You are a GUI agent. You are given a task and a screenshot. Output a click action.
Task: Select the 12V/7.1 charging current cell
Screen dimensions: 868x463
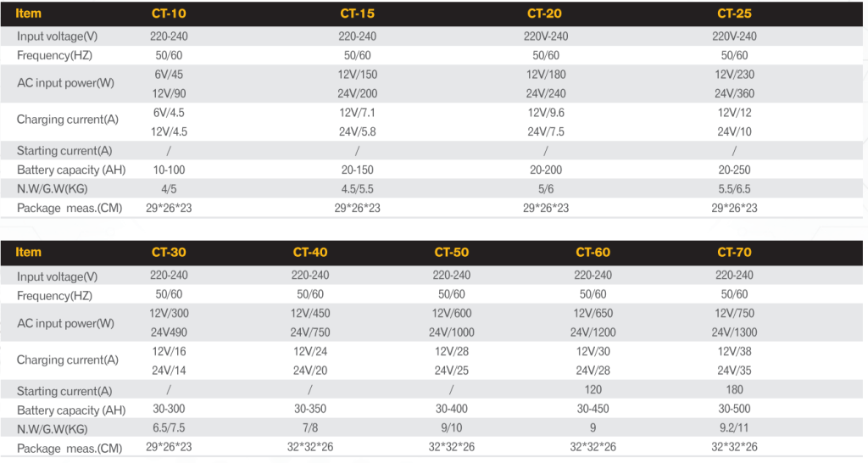(x=358, y=113)
